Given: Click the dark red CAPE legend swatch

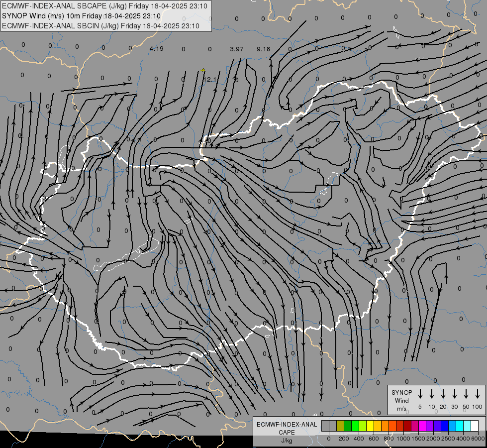Looking at the screenshot, I should click(407, 426).
